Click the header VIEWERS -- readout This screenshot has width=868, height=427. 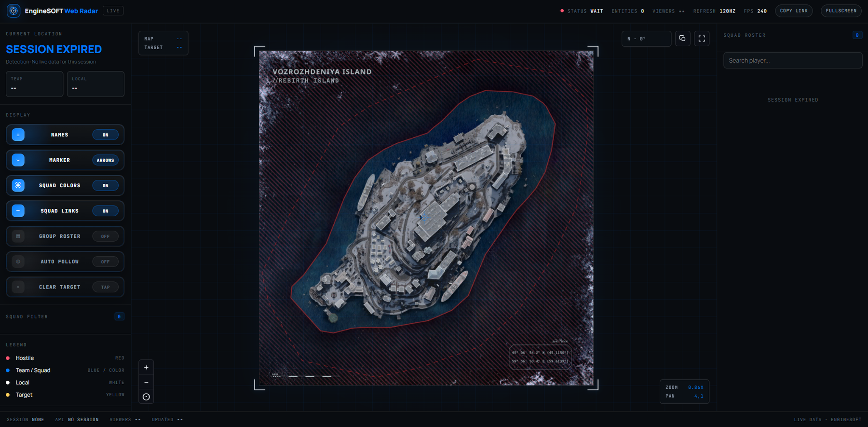pos(668,11)
